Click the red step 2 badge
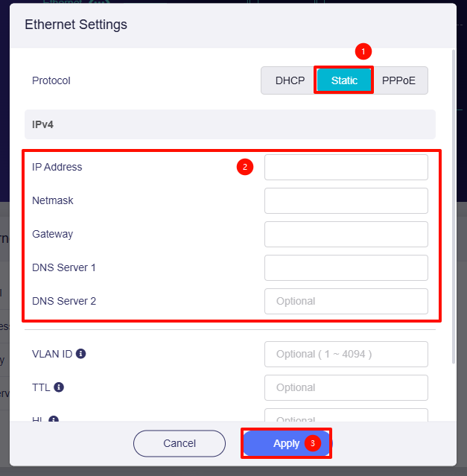467x476 pixels. [245, 168]
